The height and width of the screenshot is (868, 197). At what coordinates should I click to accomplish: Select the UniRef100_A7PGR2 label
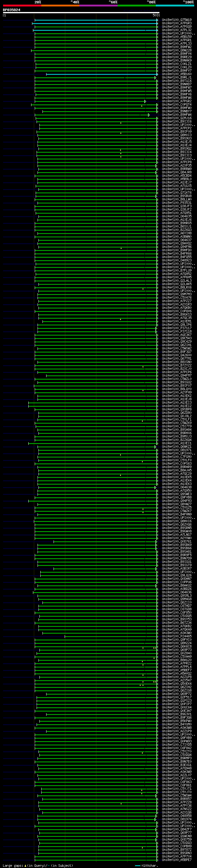177,101
